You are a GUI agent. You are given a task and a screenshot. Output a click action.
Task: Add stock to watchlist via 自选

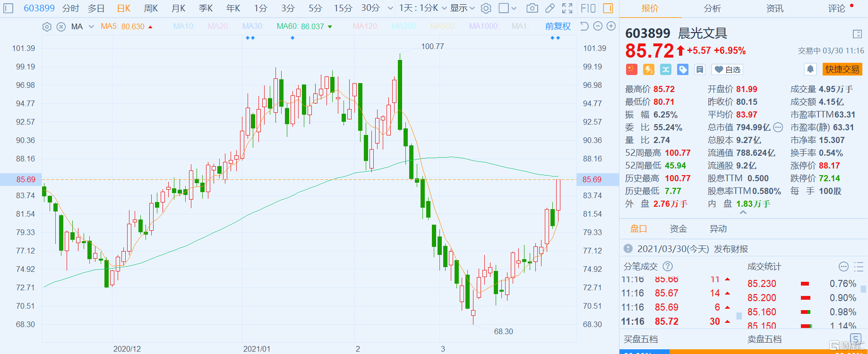[728, 70]
